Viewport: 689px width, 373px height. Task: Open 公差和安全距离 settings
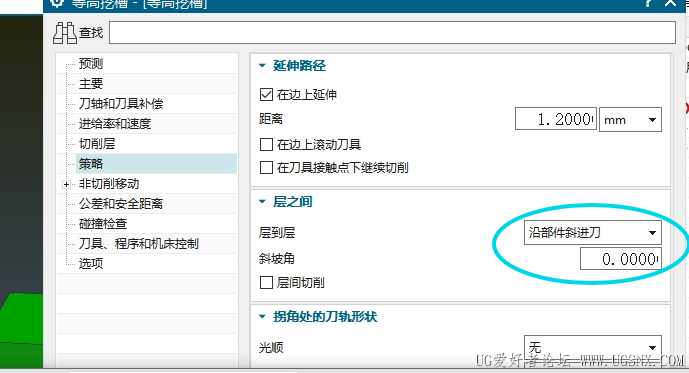pos(121,204)
